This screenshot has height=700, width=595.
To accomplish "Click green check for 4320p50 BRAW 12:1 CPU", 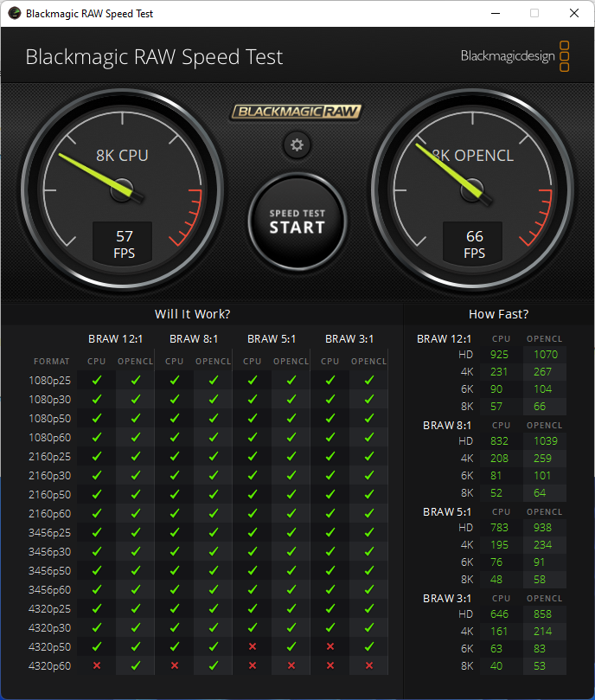I will [x=96, y=646].
